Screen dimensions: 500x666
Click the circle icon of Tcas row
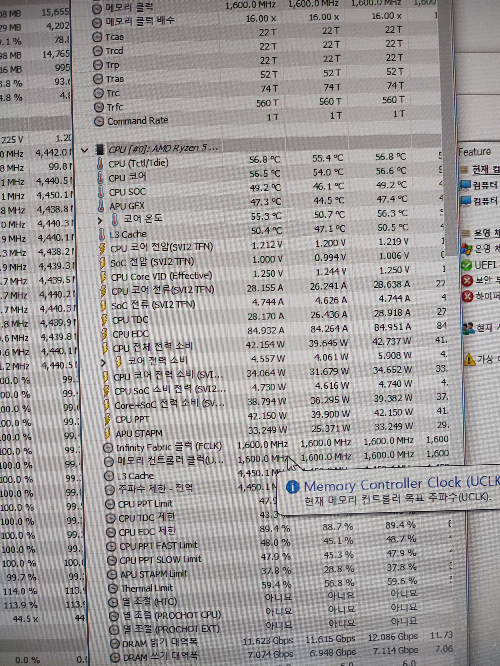click(x=97, y=37)
